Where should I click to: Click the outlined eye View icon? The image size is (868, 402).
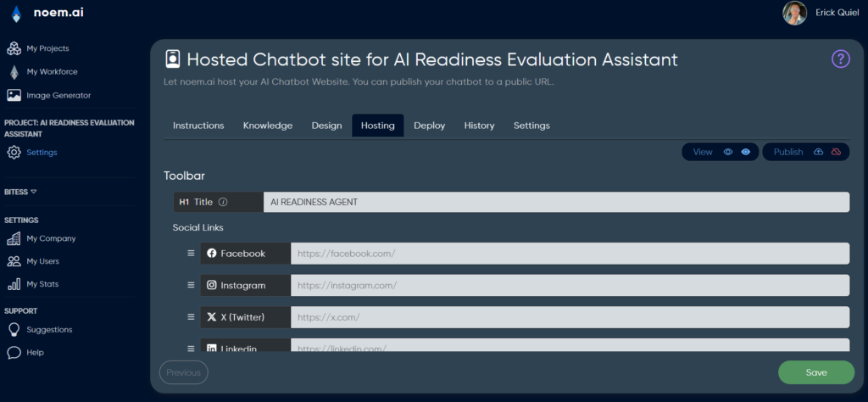pos(728,153)
